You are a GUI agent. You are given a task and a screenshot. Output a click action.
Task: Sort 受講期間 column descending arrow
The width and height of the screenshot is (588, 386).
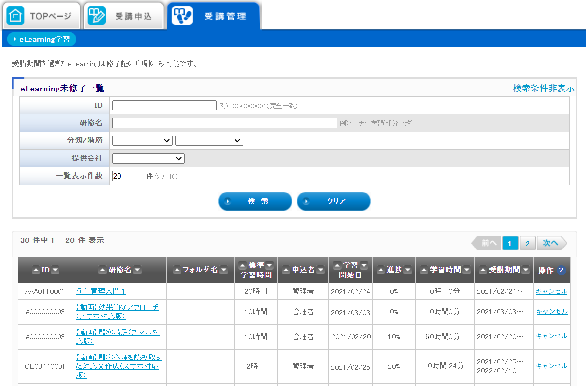(526, 270)
